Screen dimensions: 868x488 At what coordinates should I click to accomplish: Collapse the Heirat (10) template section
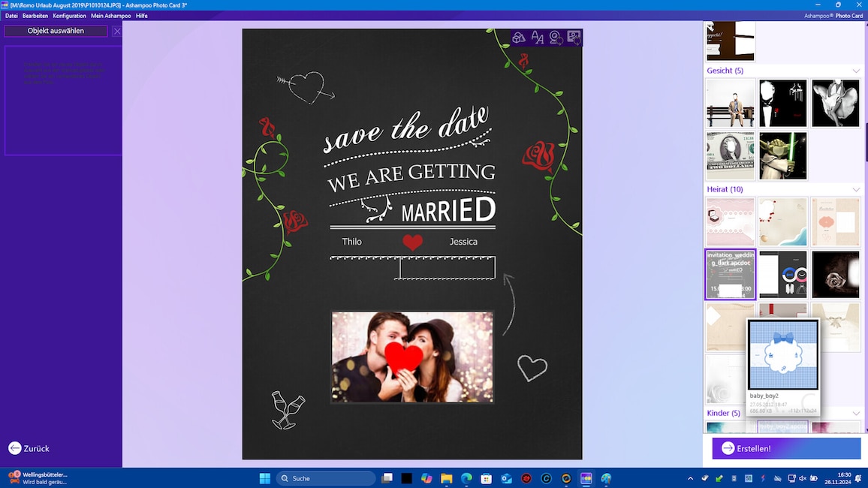pyautogui.click(x=856, y=190)
